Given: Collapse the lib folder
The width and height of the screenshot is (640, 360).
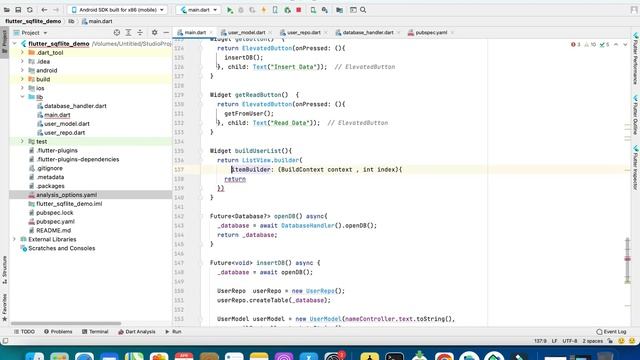Looking at the screenshot, I should [x=22, y=97].
